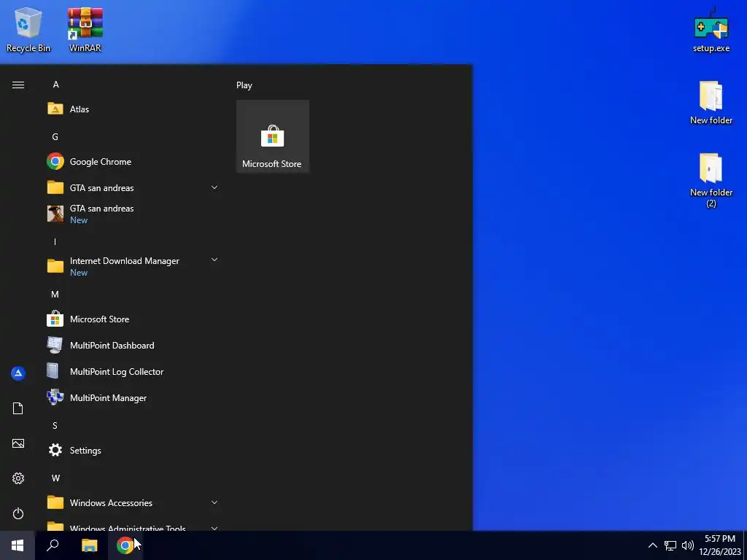Open Pictures from Start sidebar

pyautogui.click(x=18, y=443)
